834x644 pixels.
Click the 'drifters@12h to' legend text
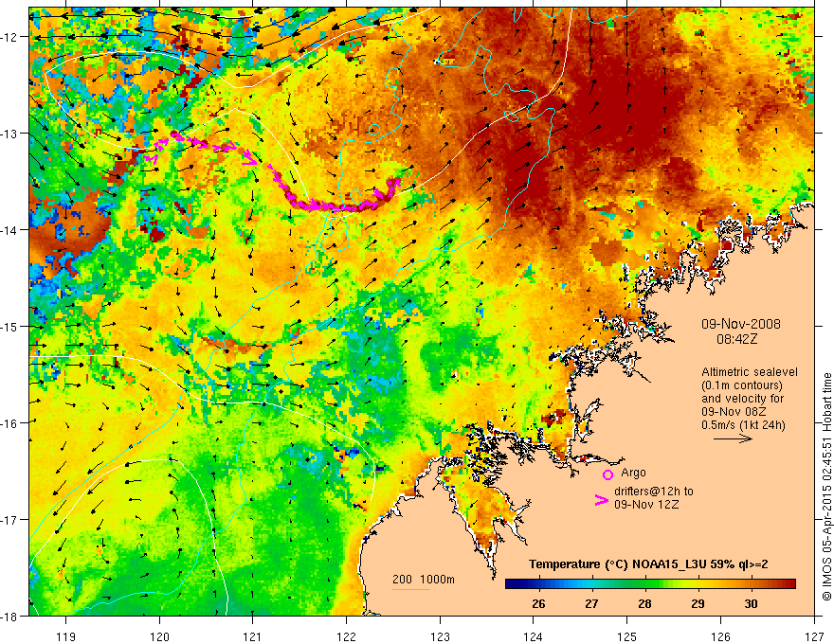pyautogui.click(x=654, y=492)
